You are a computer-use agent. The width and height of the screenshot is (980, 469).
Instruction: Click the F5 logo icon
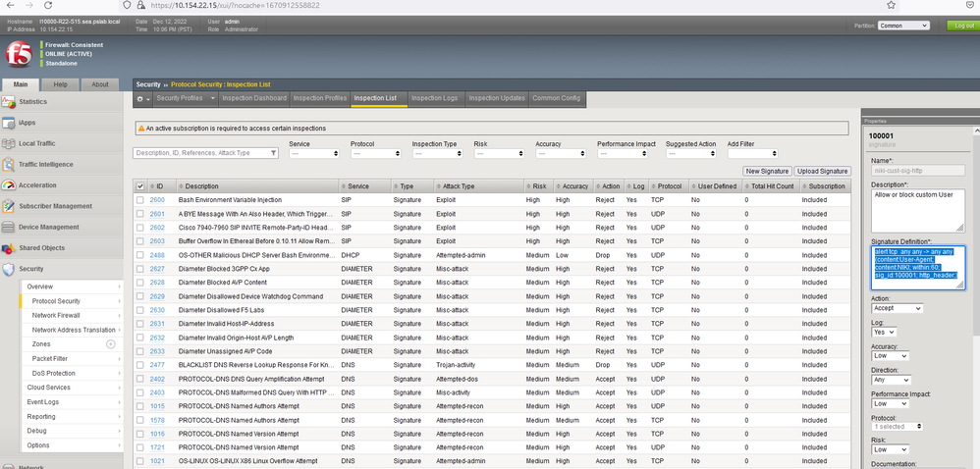coord(20,53)
